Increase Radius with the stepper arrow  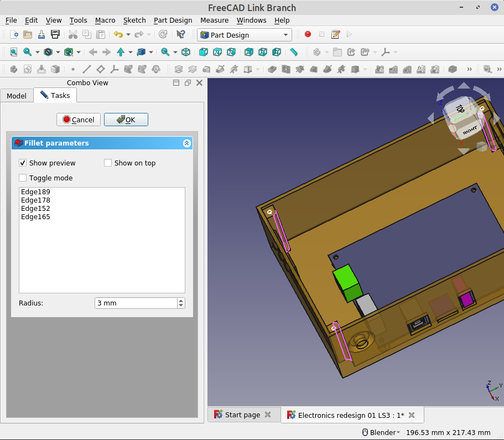(181, 300)
